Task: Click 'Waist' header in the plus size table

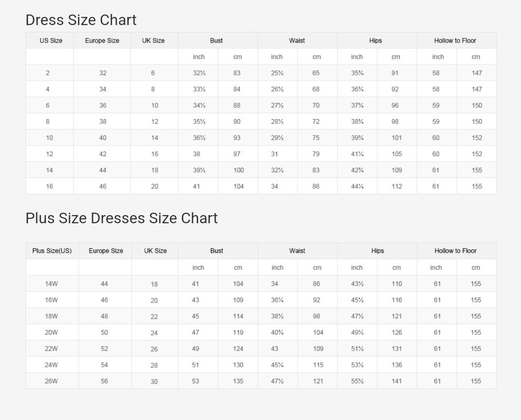Action: [297, 251]
